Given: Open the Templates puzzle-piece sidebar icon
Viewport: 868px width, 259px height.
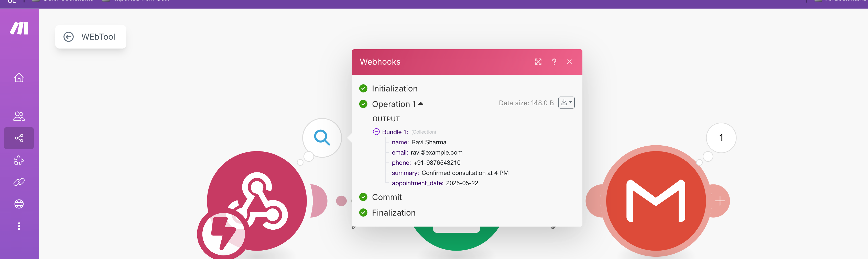Looking at the screenshot, I should pyautogui.click(x=19, y=160).
